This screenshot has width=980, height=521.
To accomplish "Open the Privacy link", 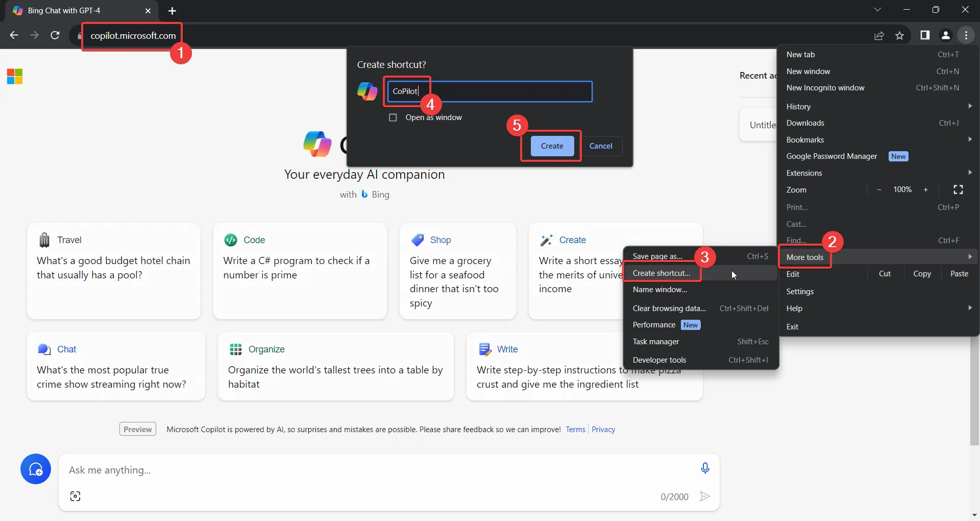I will pos(603,430).
